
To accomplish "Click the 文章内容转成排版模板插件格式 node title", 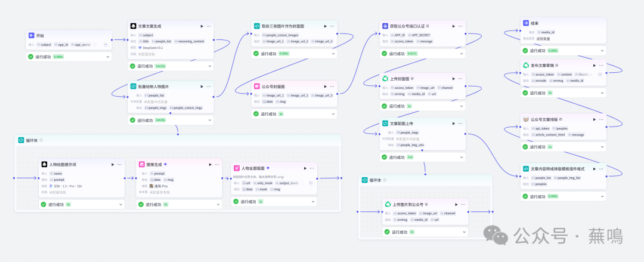I will [x=553, y=169].
